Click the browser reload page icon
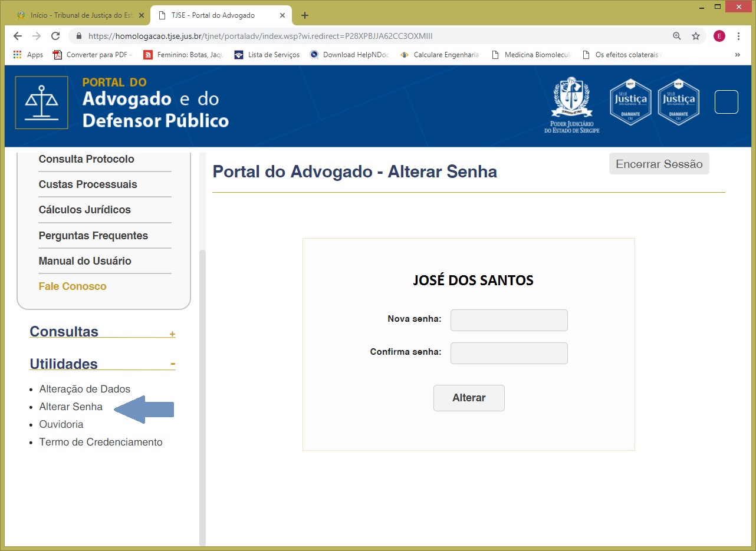The height and width of the screenshot is (551, 756). (x=55, y=36)
